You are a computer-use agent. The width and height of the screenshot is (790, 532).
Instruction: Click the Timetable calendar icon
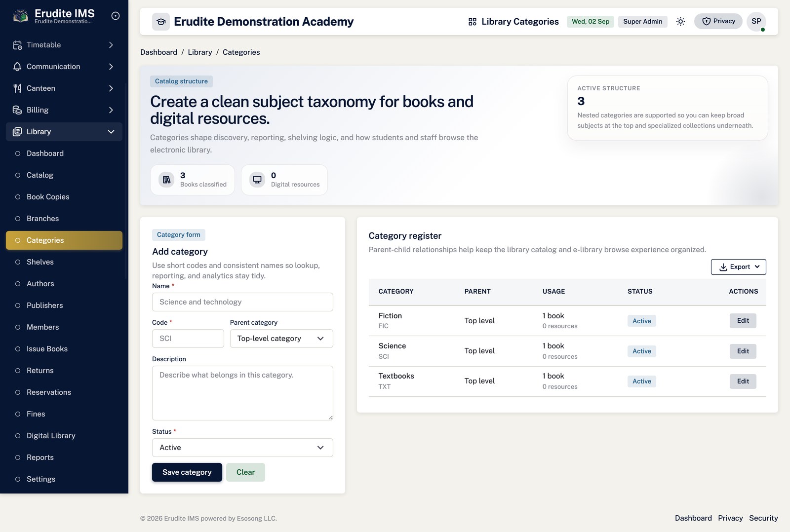[17, 45]
